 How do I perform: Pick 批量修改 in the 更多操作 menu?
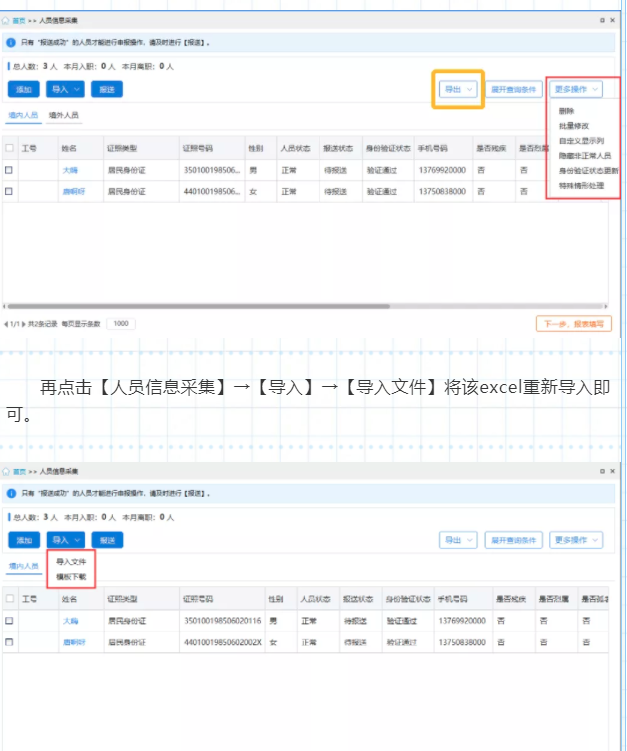point(575,126)
